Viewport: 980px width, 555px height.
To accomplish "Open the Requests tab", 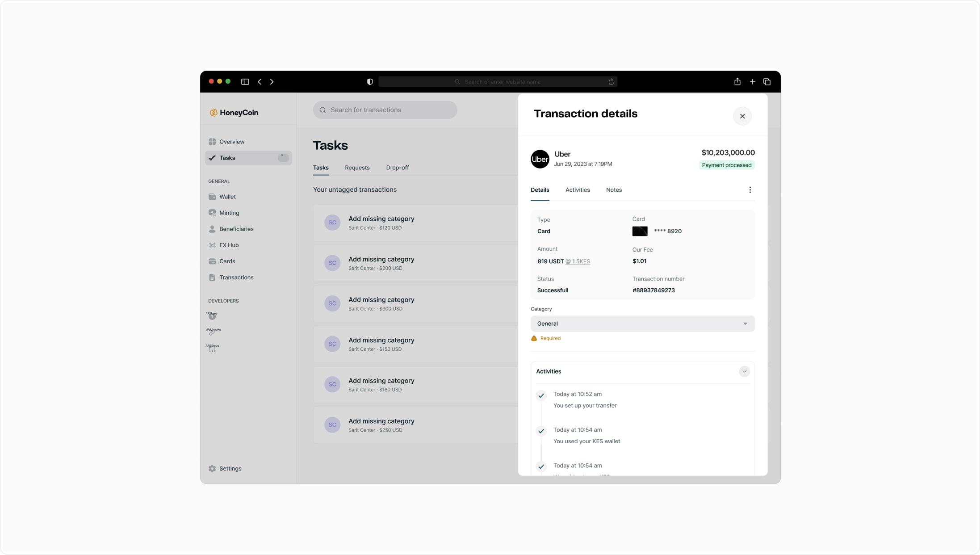I will tap(357, 168).
